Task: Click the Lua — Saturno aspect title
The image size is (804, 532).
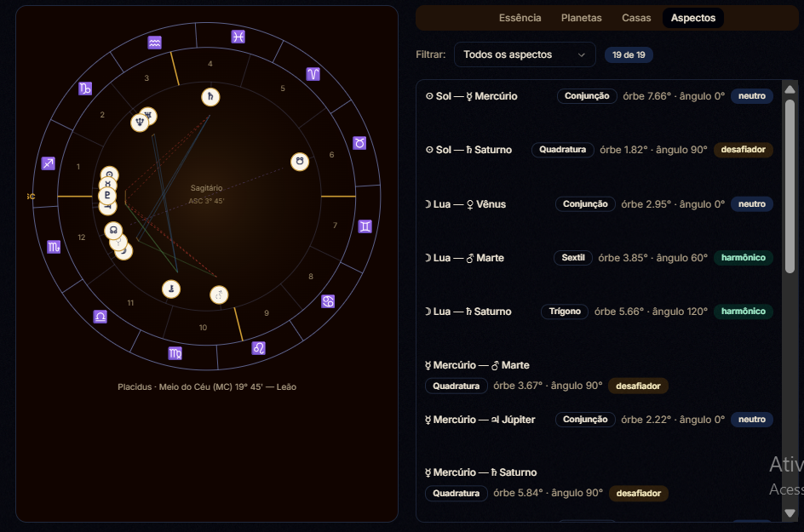Action: pyautogui.click(x=468, y=311)
